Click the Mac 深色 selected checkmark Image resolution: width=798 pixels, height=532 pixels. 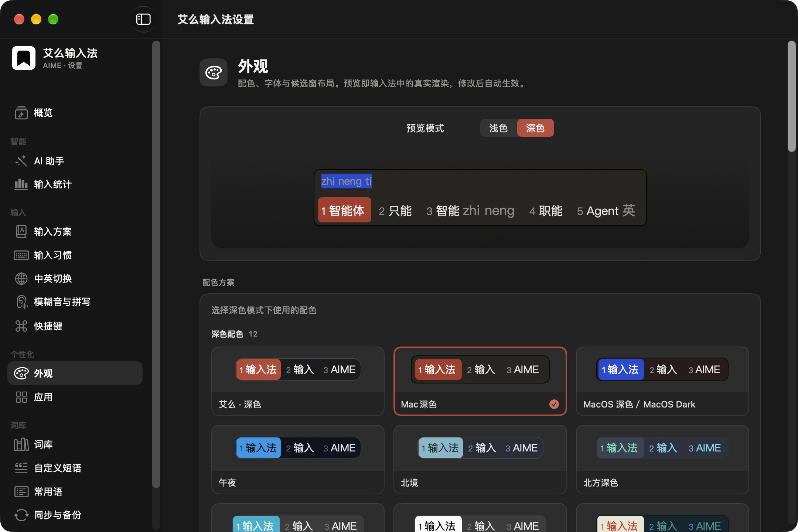[x=554, y=404]
